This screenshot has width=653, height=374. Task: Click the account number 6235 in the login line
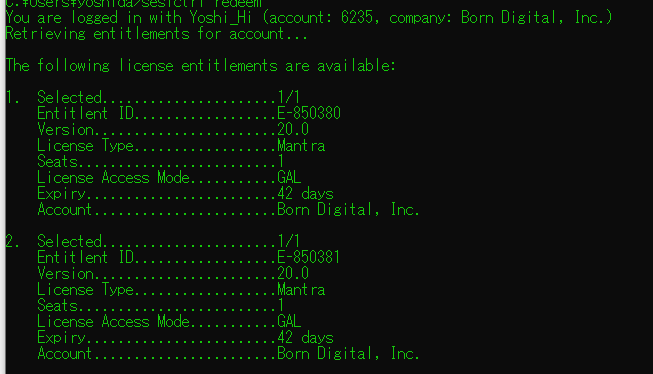pyautogui.click(x=357, y=17)
